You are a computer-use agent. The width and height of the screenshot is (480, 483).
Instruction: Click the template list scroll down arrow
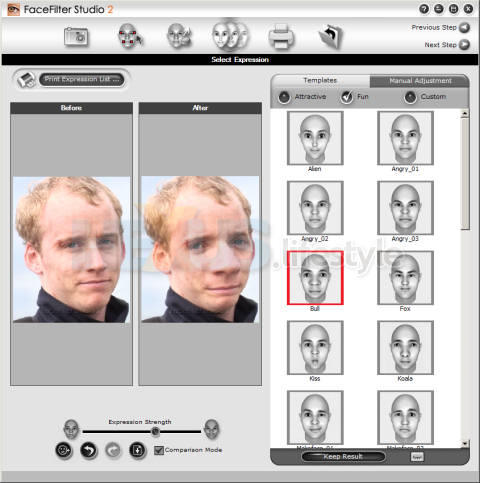(465, 444)
